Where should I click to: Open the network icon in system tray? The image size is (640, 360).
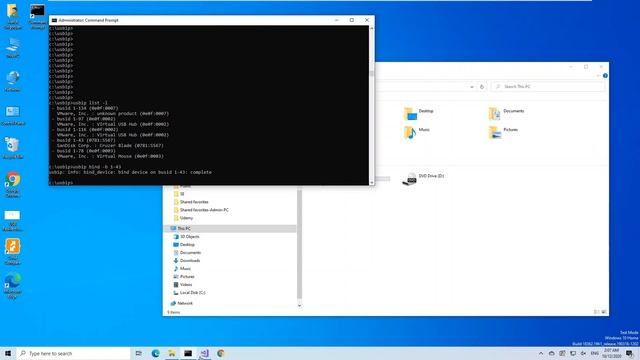pos(573,353)
